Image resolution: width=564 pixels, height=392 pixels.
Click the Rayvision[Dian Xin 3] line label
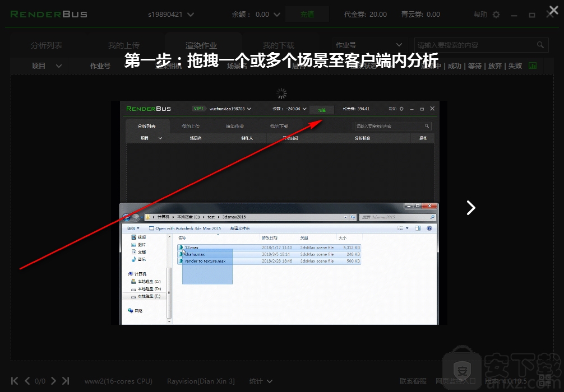click(x=201, y=381)
